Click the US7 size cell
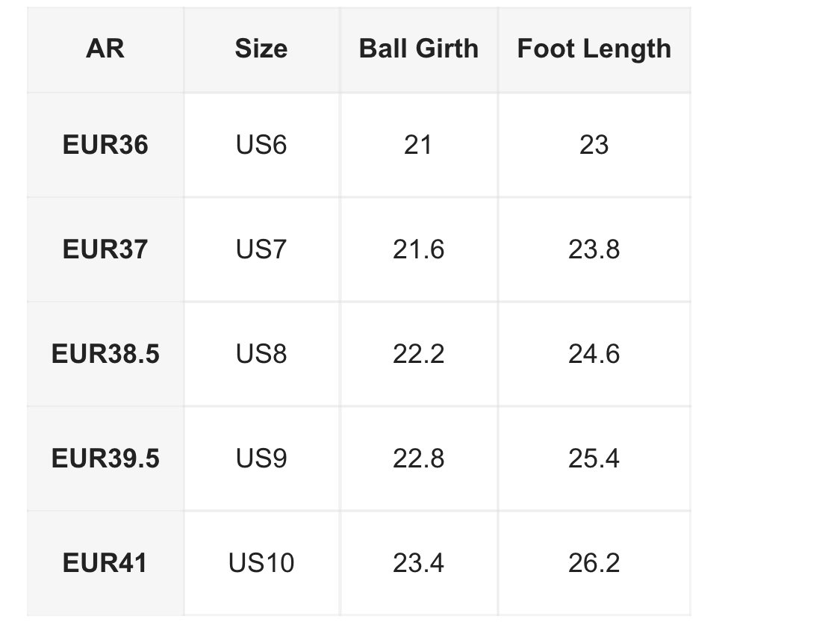Image resolution: width=840 pixels, height=631 pixels. [x=261, y=249]
